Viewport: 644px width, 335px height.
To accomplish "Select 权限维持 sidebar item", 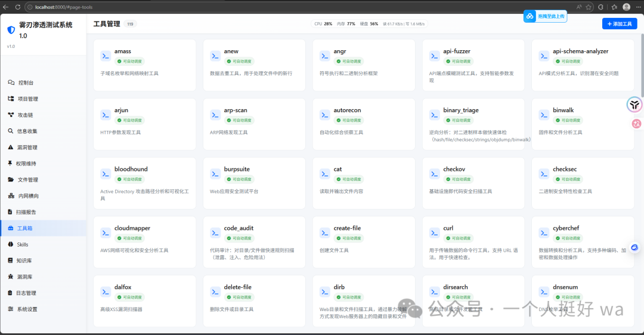I will [43, 164].
